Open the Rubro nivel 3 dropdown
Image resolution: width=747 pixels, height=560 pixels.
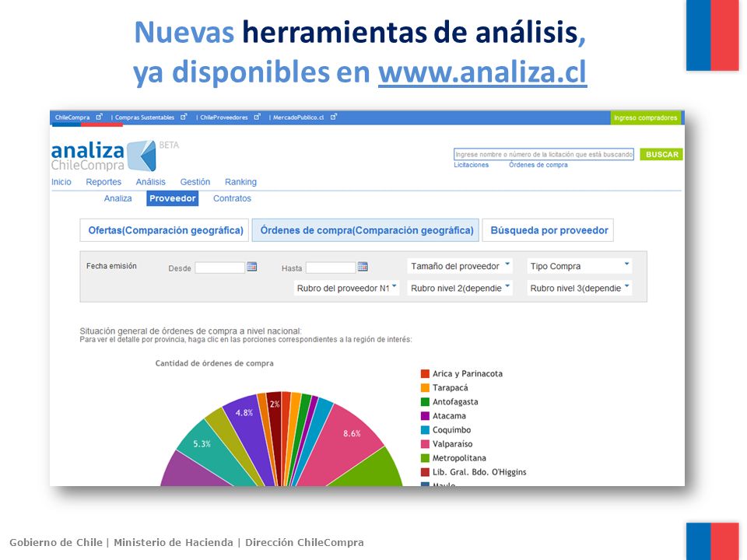[579, 288]
